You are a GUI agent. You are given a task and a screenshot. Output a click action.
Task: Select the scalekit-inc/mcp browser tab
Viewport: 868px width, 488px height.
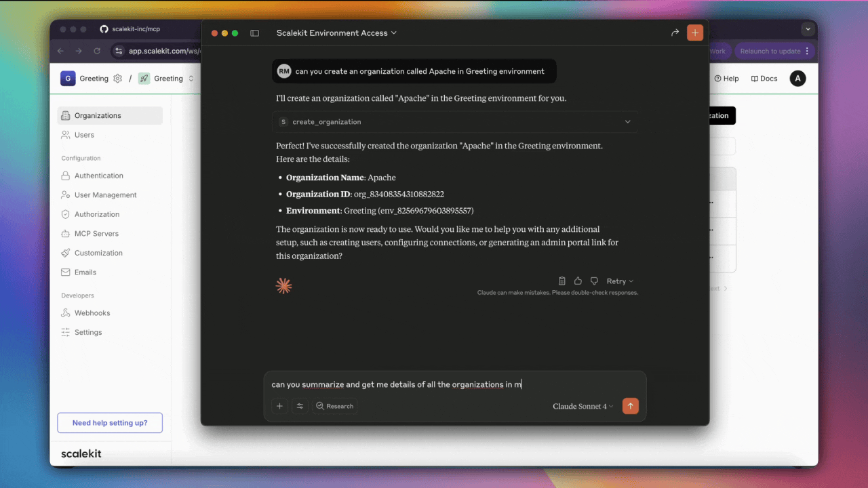point(130,29)
